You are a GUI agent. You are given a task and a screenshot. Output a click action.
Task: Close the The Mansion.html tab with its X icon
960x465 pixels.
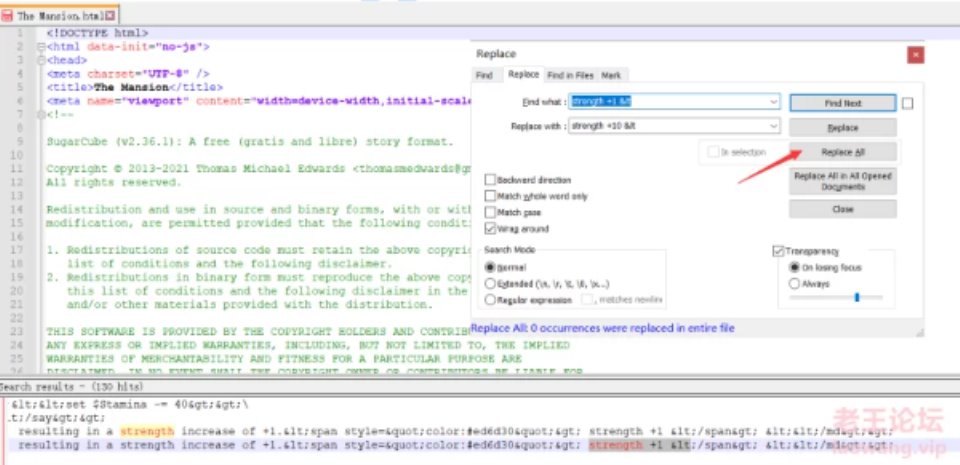(110, 16)
